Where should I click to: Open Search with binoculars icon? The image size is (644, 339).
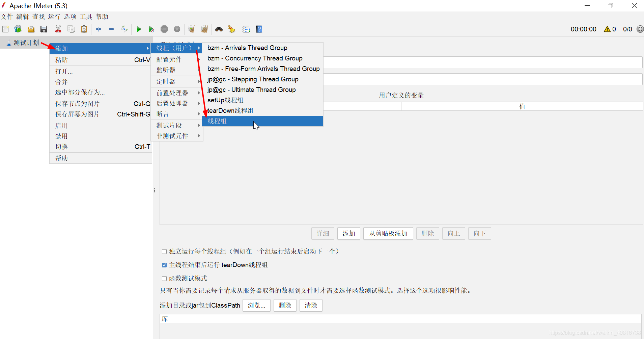coord(219,29)
